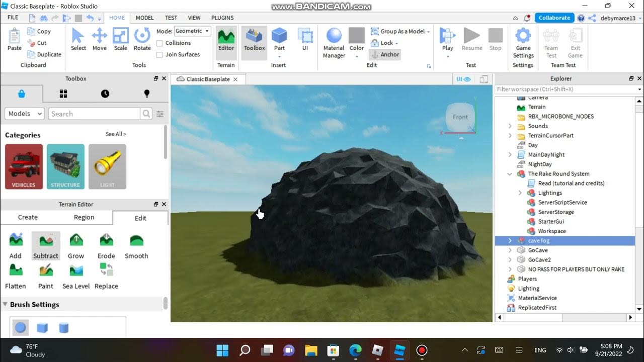The image size is (644, 362).
Task: Select cylinder brush shape
Action: (64, 328)
